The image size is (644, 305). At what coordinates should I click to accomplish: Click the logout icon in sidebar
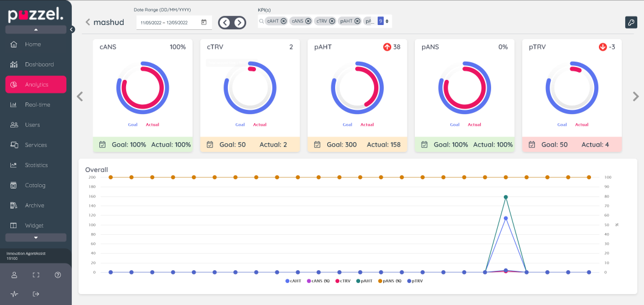36,294
